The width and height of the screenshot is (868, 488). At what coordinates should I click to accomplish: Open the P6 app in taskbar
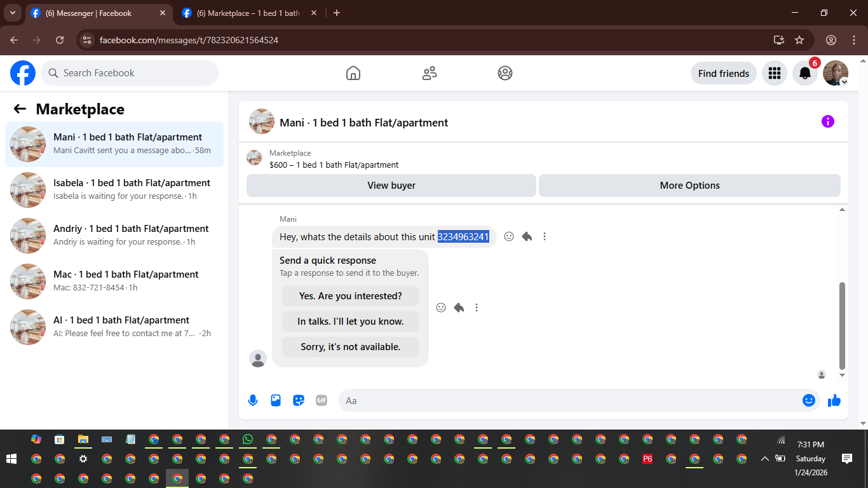tap(648, 459)
